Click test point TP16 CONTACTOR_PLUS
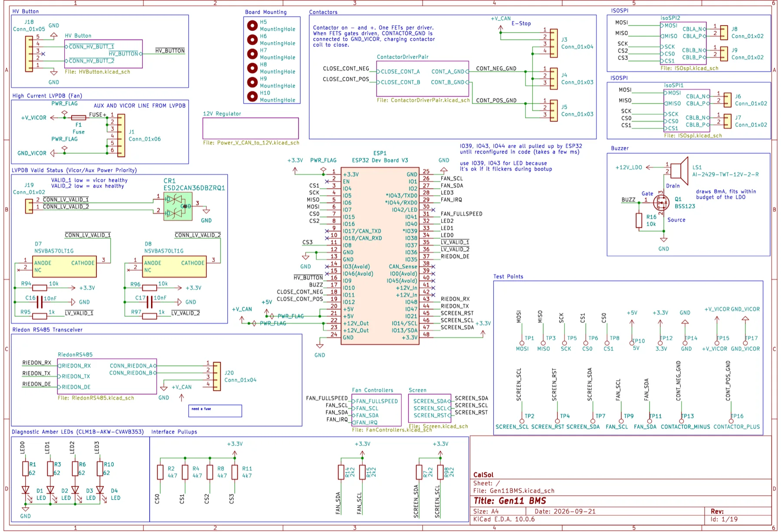Screen dimensions: 781x532 pyautogui.click(x=731, y=420)
